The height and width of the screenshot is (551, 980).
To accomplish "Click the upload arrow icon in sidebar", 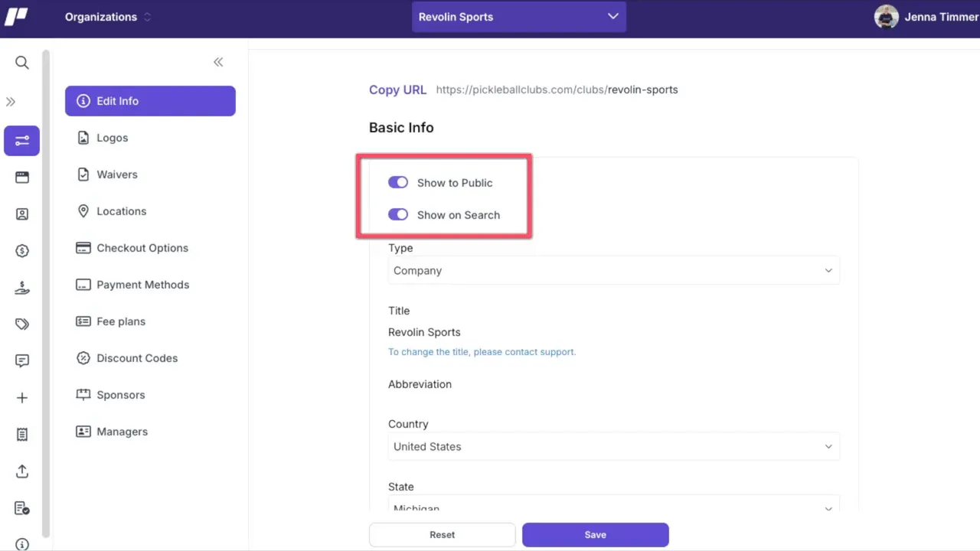I will point(22,471).
